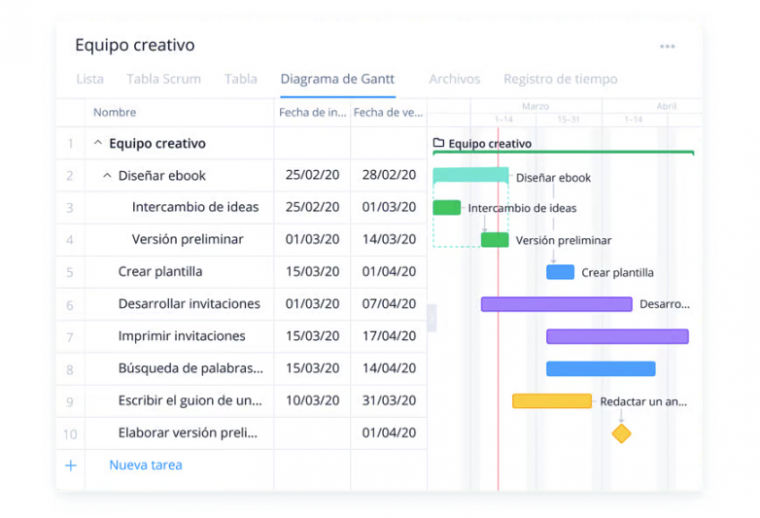Click the Nueva tarea link
The width and height of the screenshot is (760, 518).
(145, 465)
